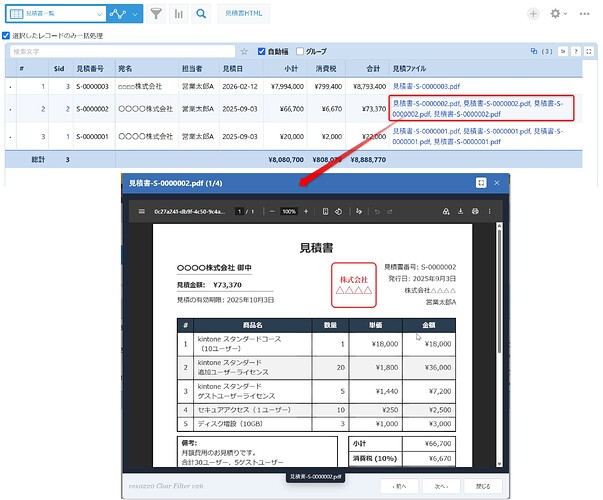Image resolution: width=603 pixels, height=500 pixels.
Task: Expand the graph view chevron
Action: pyautogui.click(x=135, y=14)
